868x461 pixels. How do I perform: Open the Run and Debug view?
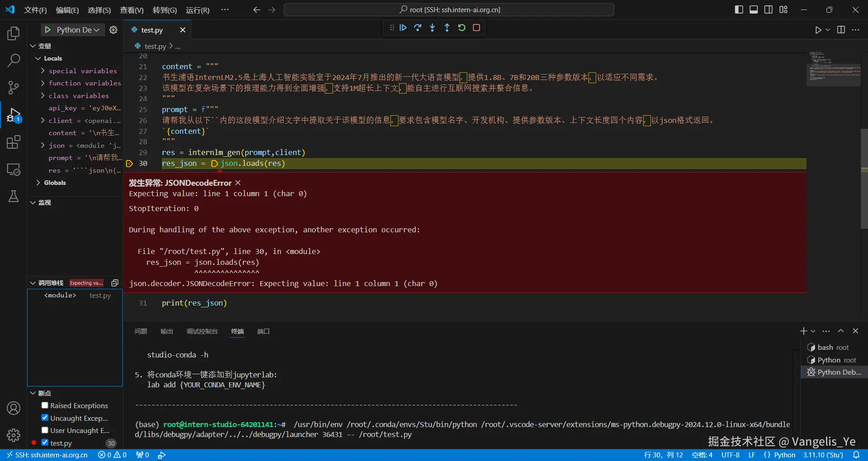(14, 116)
